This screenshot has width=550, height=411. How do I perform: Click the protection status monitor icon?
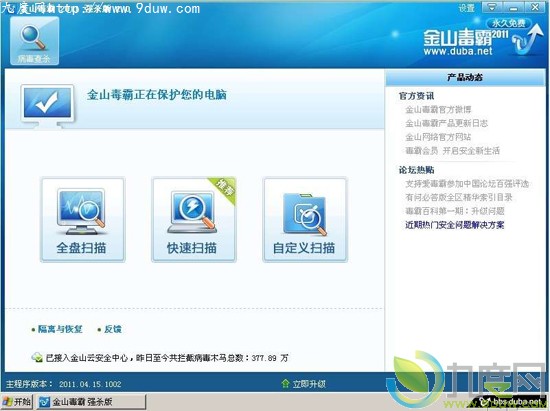tap(47, 106)
